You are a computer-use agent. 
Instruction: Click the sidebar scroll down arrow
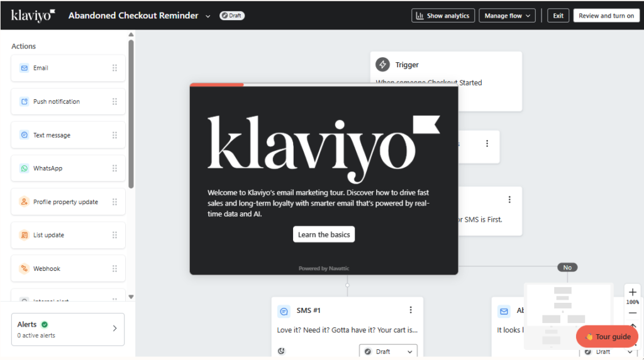point(131,297)
